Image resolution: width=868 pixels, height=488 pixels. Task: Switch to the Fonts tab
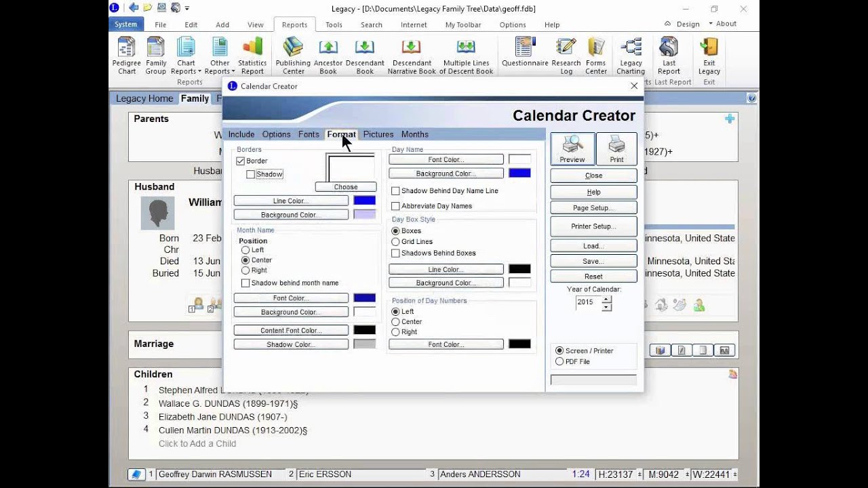pyautogui.click(x=309, y=134)
